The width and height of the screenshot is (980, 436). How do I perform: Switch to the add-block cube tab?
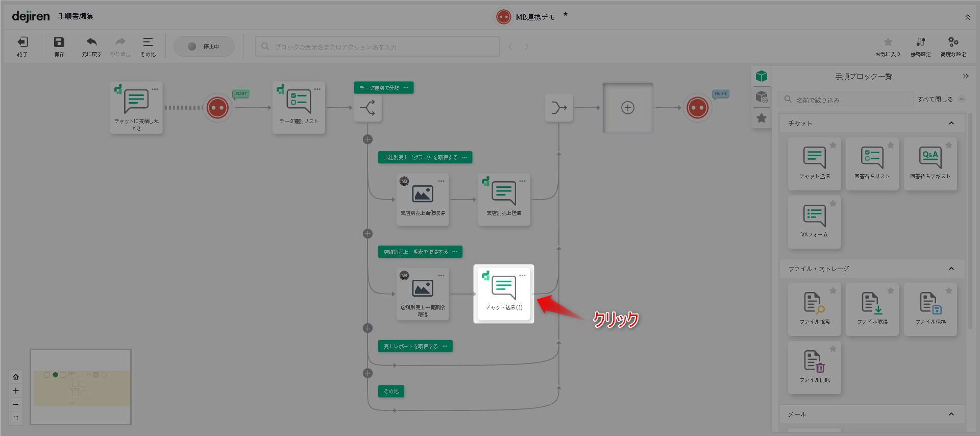762,97
